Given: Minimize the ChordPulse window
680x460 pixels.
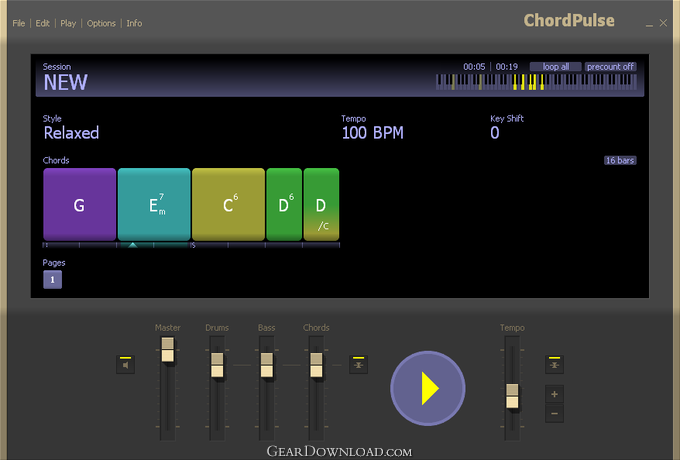Looking at the screenshot, I should [649, 25].
